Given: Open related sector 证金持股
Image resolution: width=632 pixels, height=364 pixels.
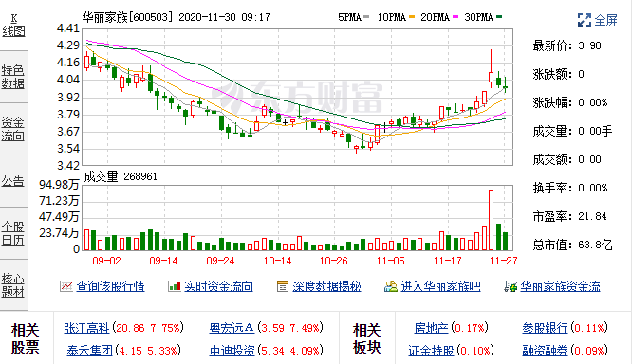Looking at the screenshot, I should point(431,351).
